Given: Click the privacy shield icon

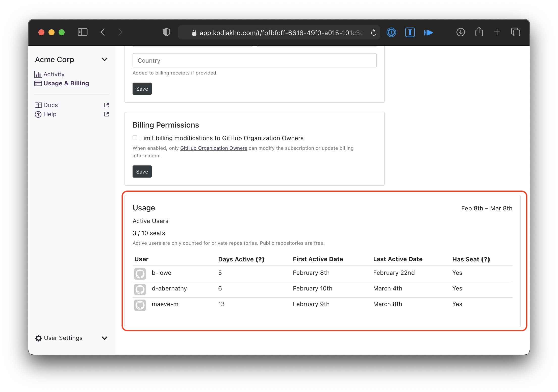Looking at the screenshot, I should [x=166, y=32].
